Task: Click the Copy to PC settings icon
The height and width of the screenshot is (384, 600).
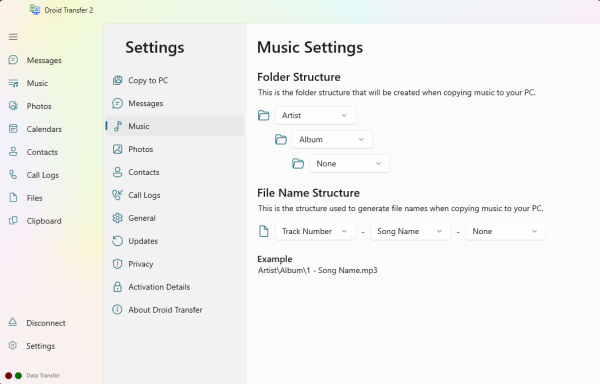Action: click(x=117, y=80)
